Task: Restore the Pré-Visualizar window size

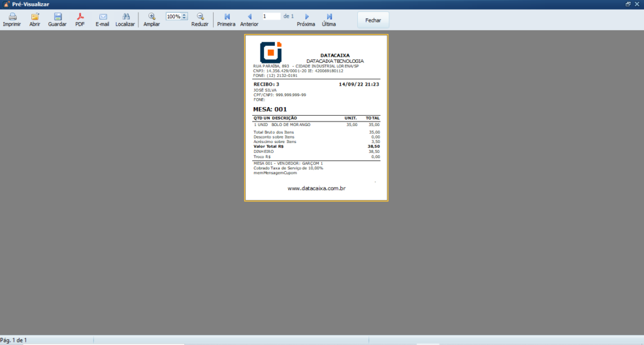Action: coord(628,4)
